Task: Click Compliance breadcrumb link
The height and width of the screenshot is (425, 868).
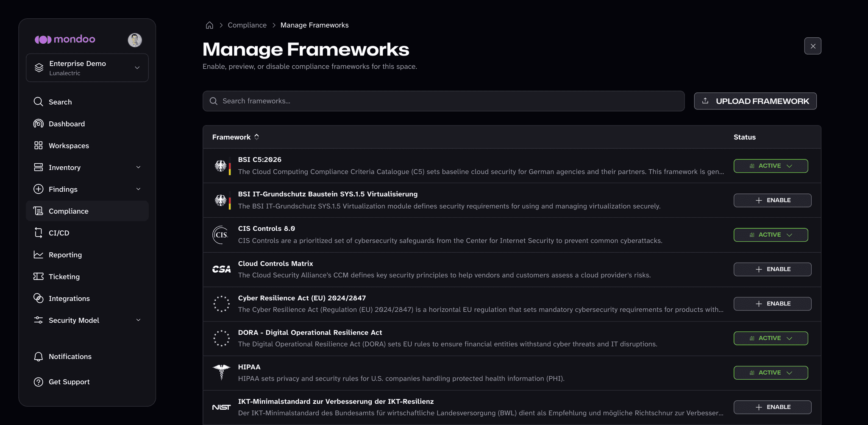Action: point(247,25)
